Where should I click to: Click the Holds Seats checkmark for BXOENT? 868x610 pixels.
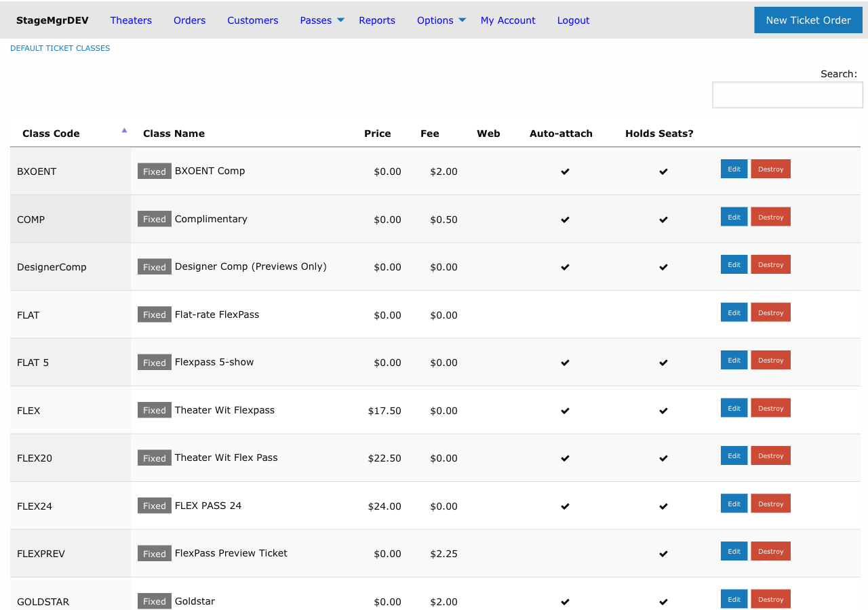tap(663, 171)
